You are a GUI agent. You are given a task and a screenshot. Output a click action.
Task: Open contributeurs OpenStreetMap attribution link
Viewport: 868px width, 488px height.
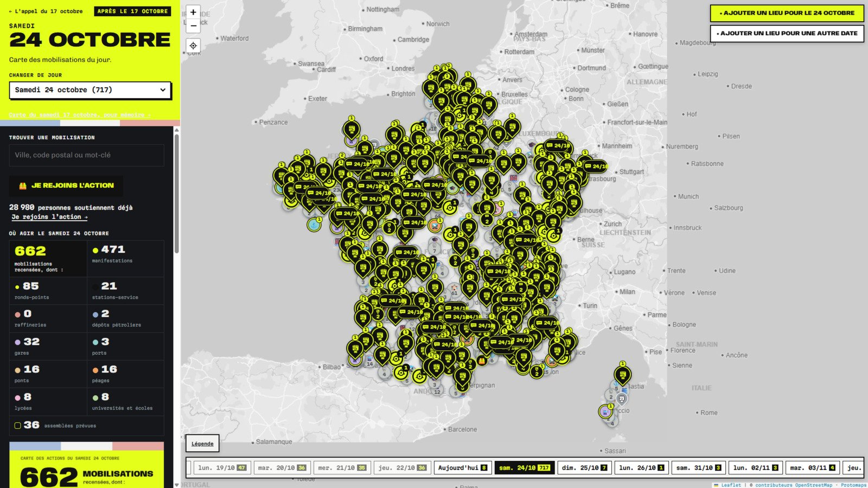794,485
